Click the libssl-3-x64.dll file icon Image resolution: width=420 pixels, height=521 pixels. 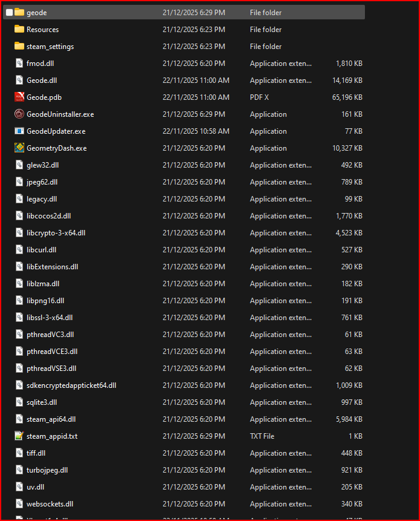click(x=19, y=317)
